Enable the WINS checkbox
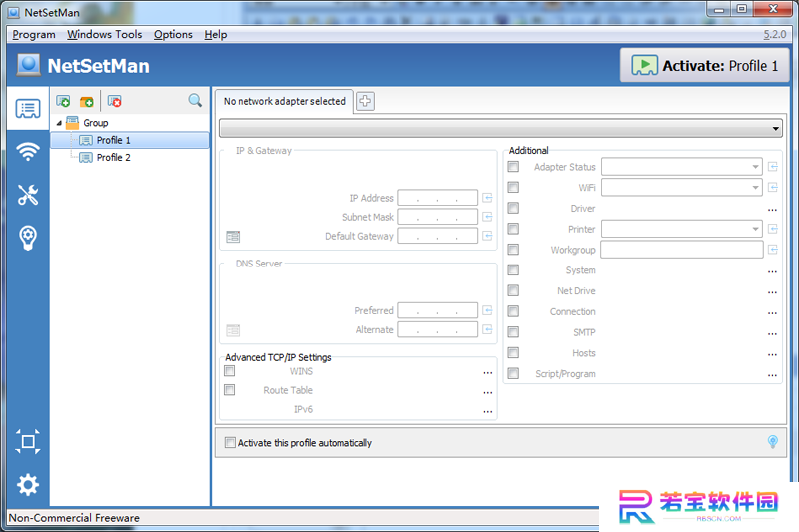Viewport: 799px width, 532px height. (230, 371)
